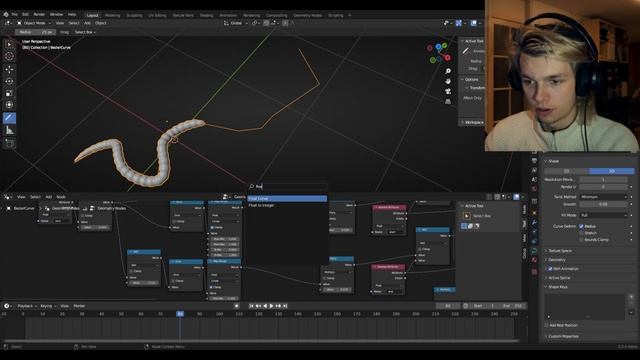640x360 pixels.
Task: Open the timeline Playback menu
Action: (26, 306)
